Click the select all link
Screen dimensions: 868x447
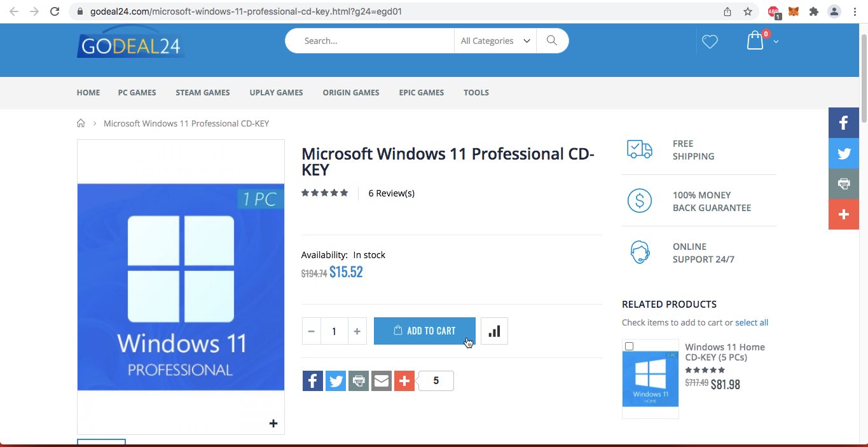(x=752, y=322)
